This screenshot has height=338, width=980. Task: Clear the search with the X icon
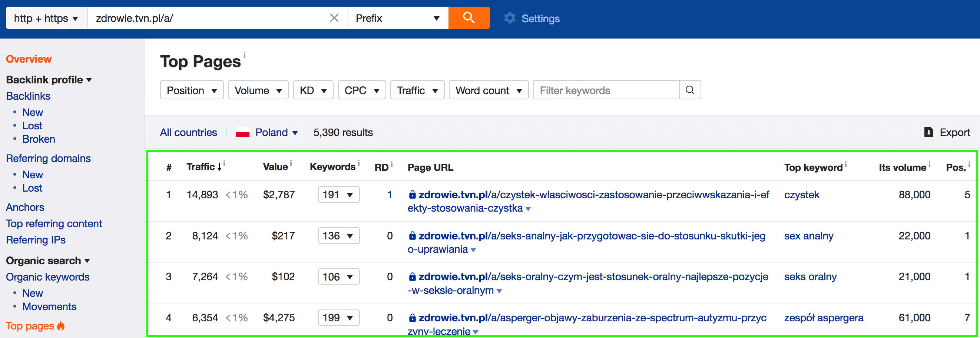pyautogui.click(x=334, y=17)
